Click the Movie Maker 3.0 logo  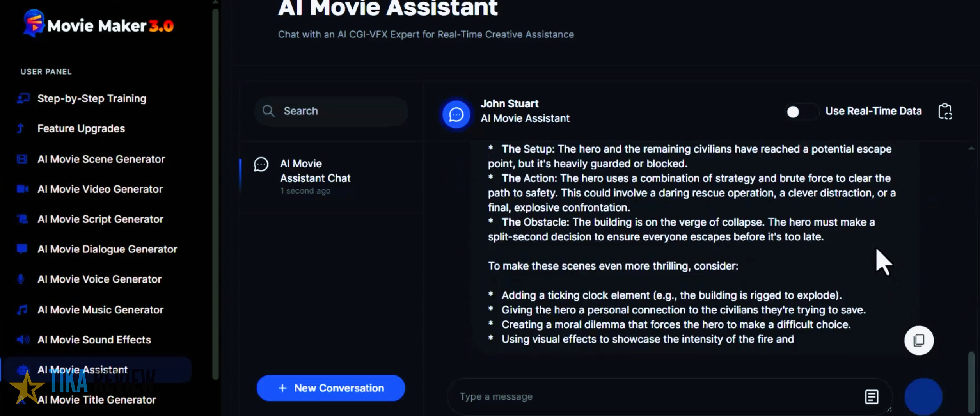[x=98, y=25]
